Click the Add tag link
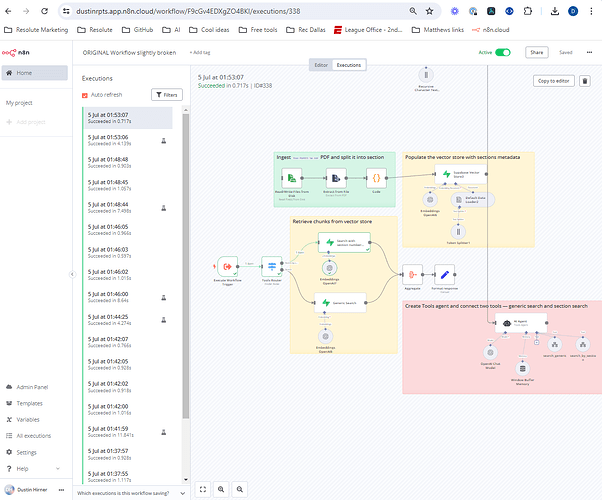The height and width of the screenshot is (500, 602). coord(200,53)
